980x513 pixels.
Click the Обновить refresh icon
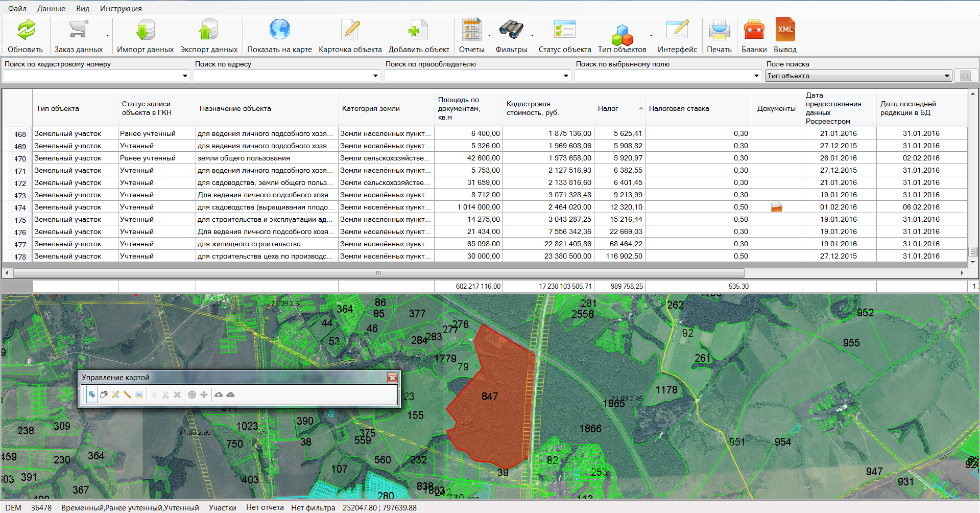(26, 30)
